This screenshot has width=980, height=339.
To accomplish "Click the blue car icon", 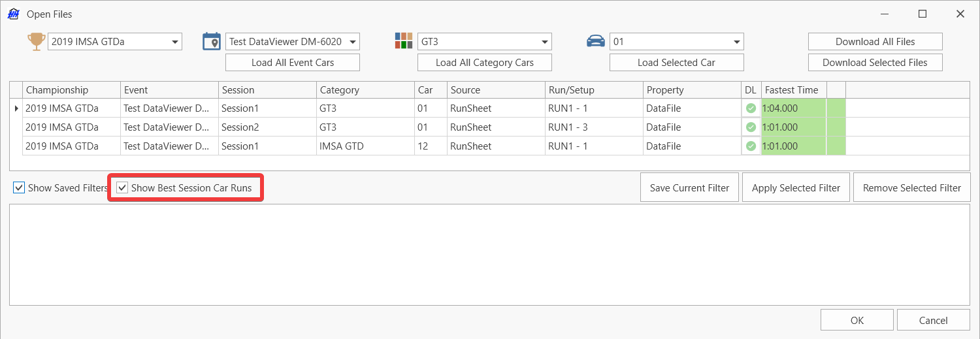I will pyautogui.click(x=595, y=41).
